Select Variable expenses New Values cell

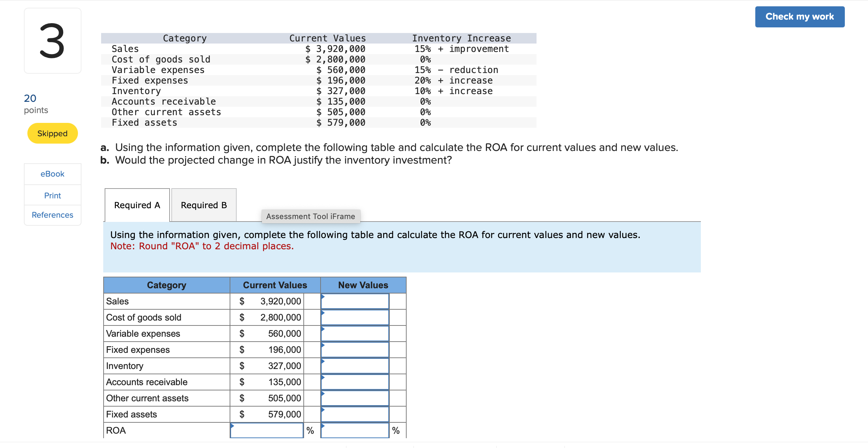coord(355,334)
